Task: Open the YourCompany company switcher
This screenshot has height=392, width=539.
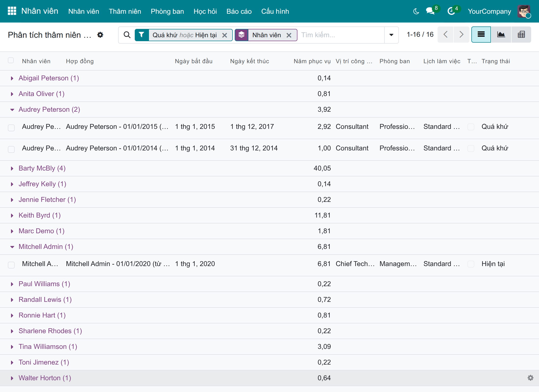Action: click(x=489, y=11)
